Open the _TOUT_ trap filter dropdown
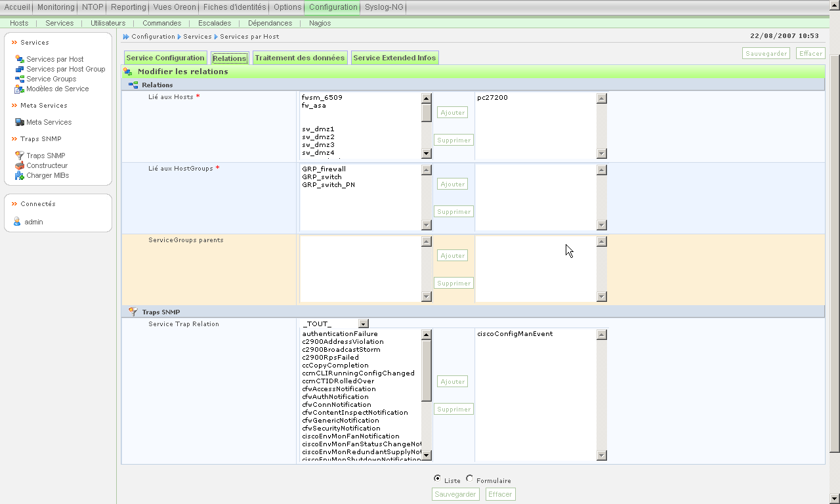The width and height of the screenshot is (840, 504). [364, 324]
